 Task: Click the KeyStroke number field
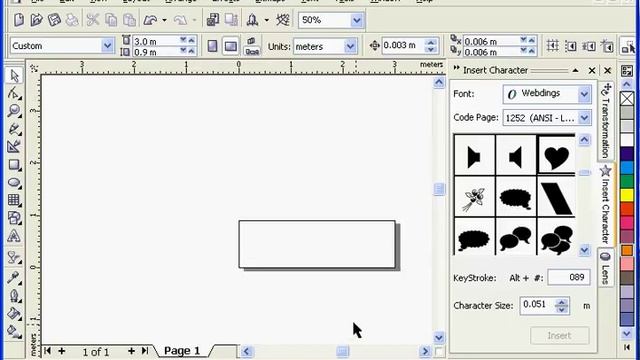(x=569, y=278)
